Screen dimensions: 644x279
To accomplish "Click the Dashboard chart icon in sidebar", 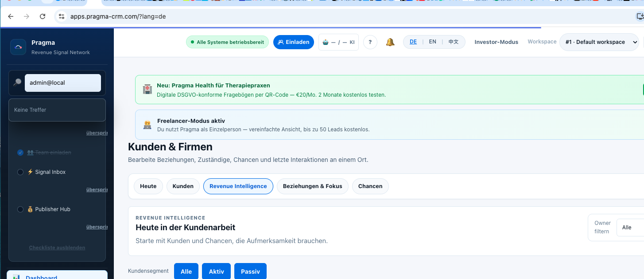I will coord(16,277).
